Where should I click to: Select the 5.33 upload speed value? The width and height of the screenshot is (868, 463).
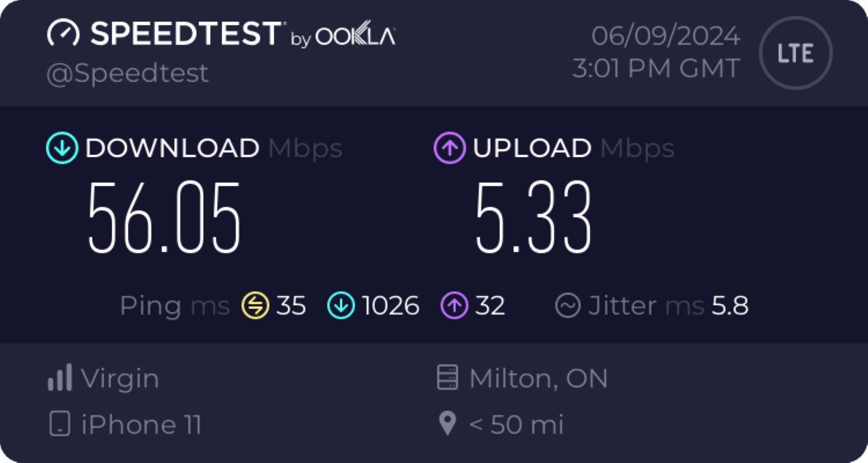pos(534,218)
